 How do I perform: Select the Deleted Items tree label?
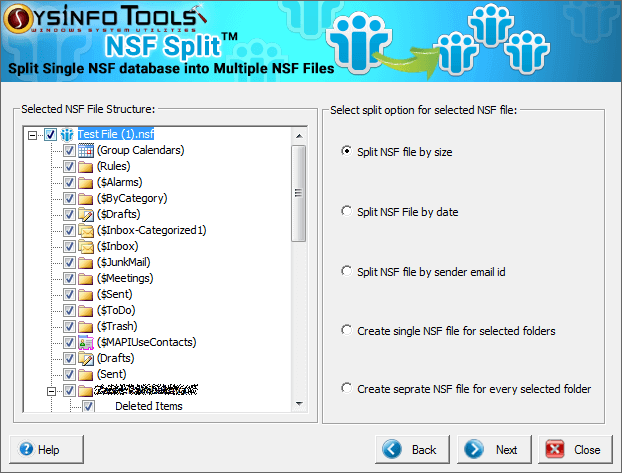click(x=149, y=406)
